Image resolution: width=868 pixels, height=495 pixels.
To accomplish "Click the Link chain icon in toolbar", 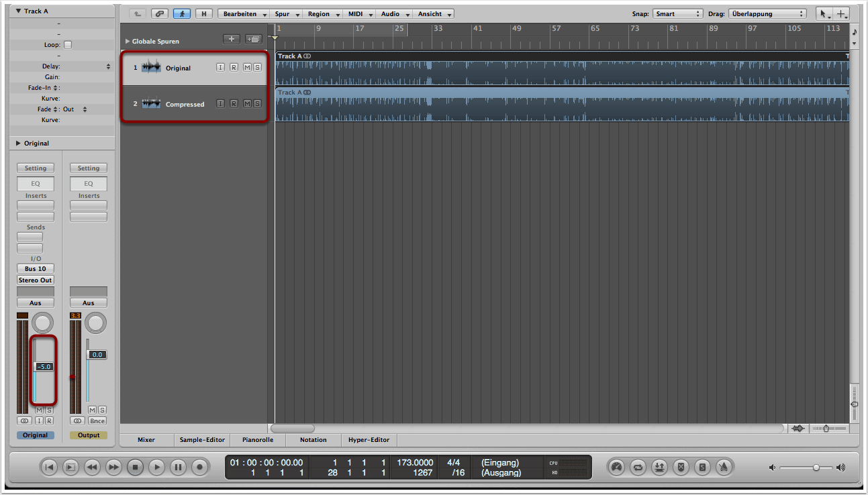I will (159, 13).
